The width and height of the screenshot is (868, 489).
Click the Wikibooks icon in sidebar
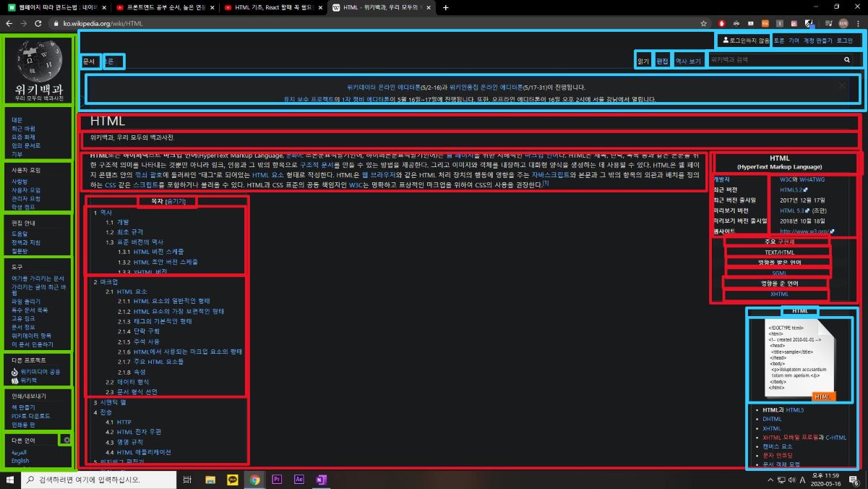click(x=15, y=380)
